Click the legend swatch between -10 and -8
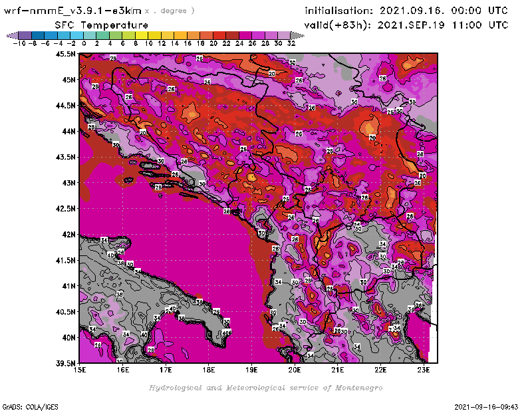Screen dimensions: 532x411 coord(25,35)
